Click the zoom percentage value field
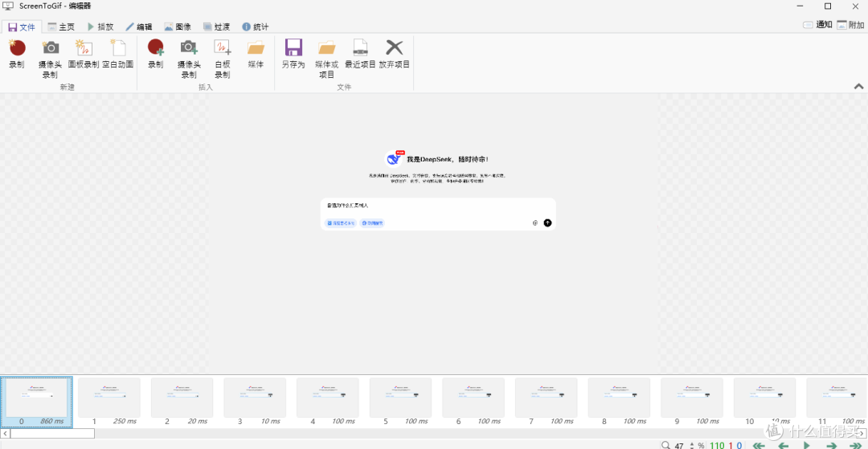Screen dimensions: 868x449 tap(680, 445)
